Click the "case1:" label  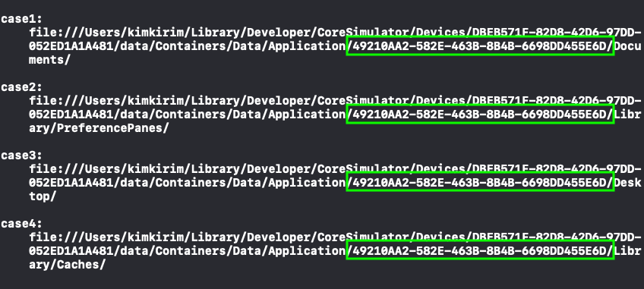click(x=21, y=19)
